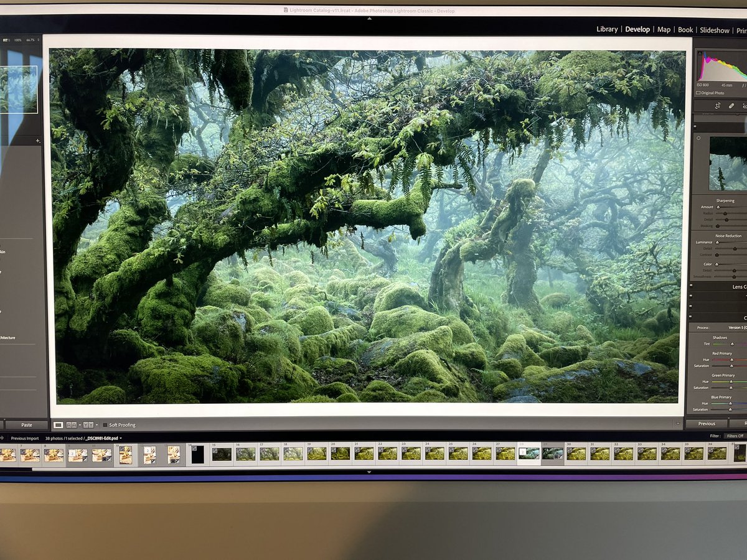The height and width of the screenshot is (560, 747).
Task: Click the histogram graph
Action: [x=722, y=65]
